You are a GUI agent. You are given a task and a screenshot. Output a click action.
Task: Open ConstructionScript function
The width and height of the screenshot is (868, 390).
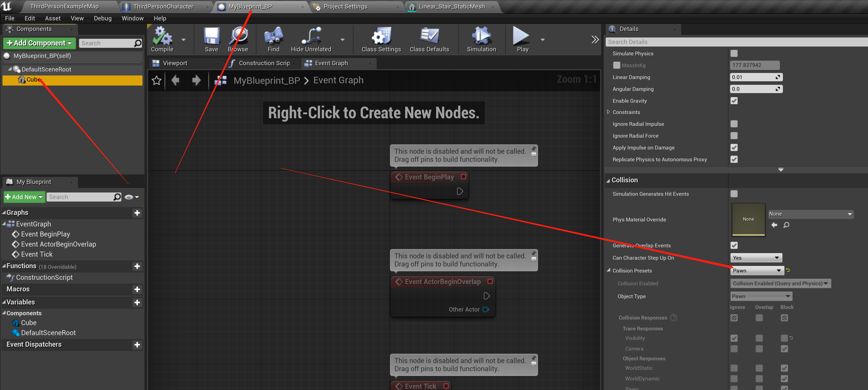[x=44, y=278]
